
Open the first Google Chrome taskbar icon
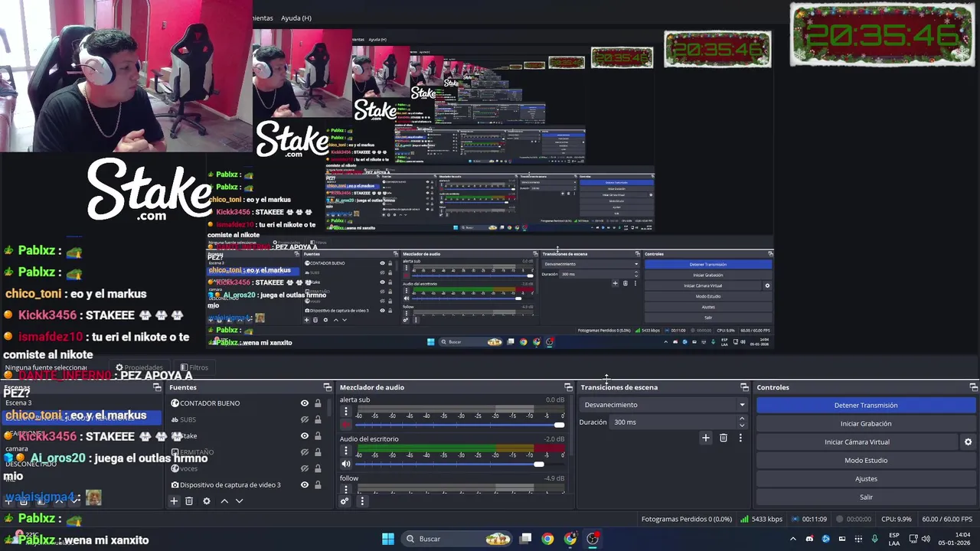tap(547, 539)
